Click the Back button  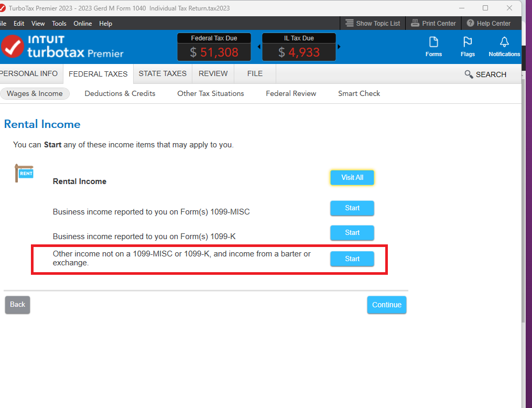click(17, 305)
